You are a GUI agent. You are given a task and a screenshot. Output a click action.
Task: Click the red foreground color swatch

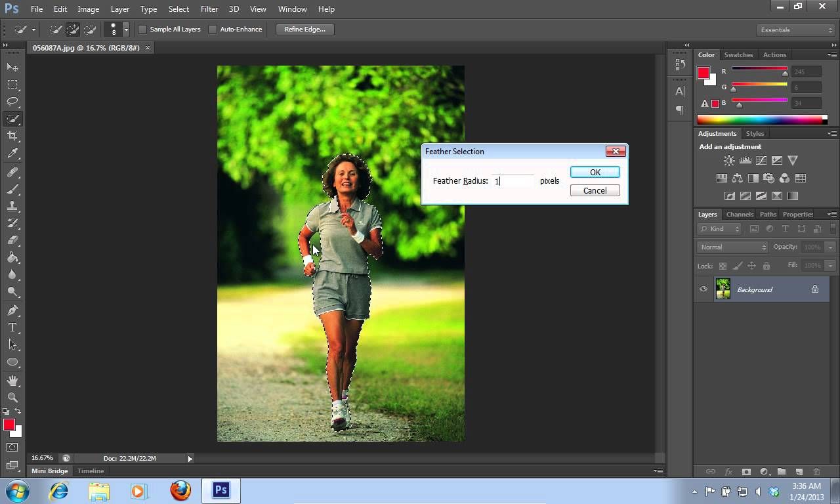8,425
